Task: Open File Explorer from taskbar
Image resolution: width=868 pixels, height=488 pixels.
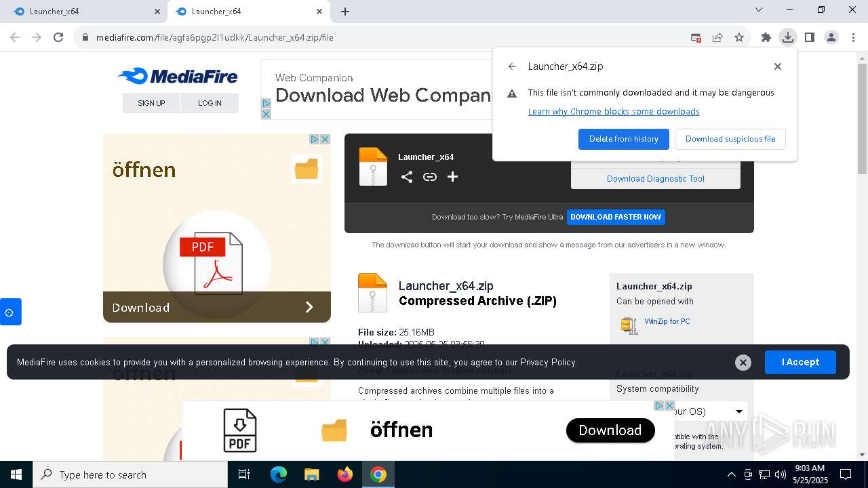Action: (x=311, y=474)
